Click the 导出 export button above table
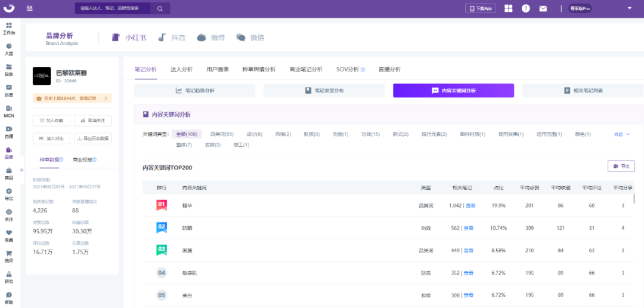 coord(621,166)
